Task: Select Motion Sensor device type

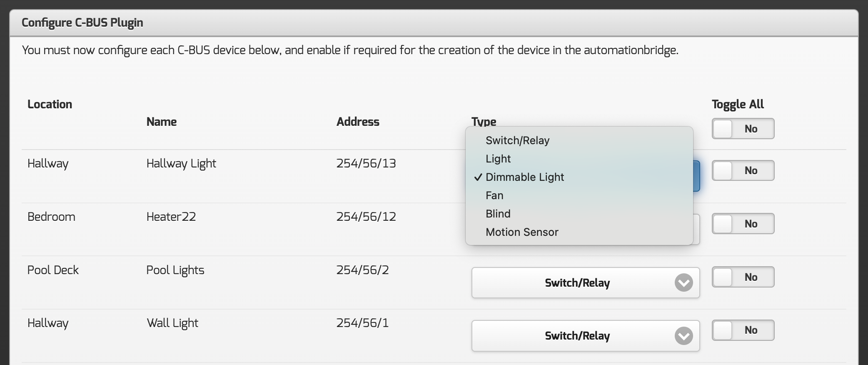Action: pyautogui.click(x=522, y=232)
